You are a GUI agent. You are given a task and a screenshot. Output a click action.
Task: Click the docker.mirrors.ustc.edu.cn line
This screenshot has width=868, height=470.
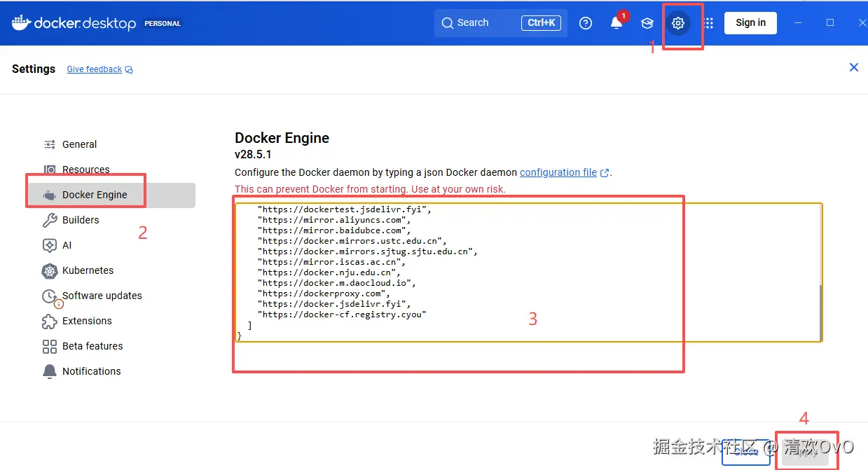pos(352,241)
